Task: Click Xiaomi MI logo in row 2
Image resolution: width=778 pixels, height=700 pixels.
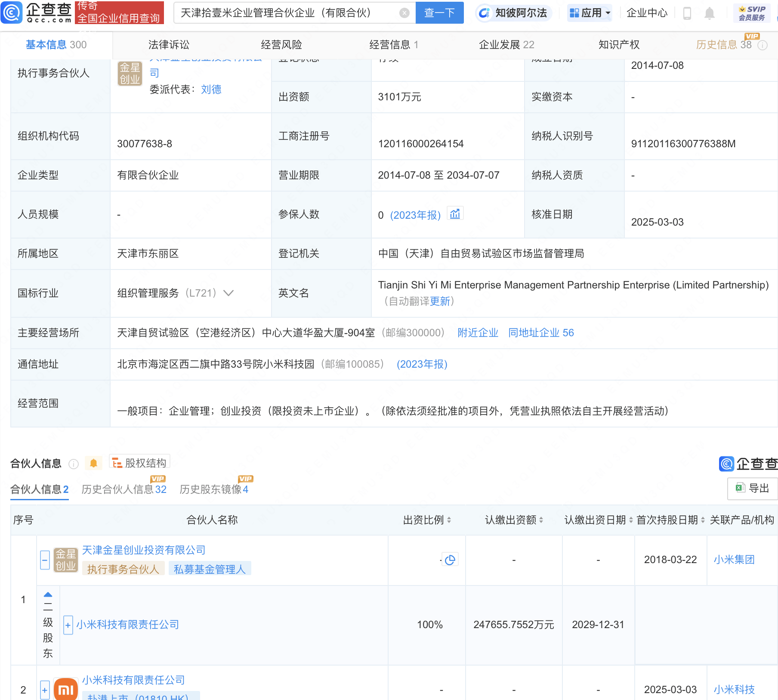Action: click(x=66, y=690)
